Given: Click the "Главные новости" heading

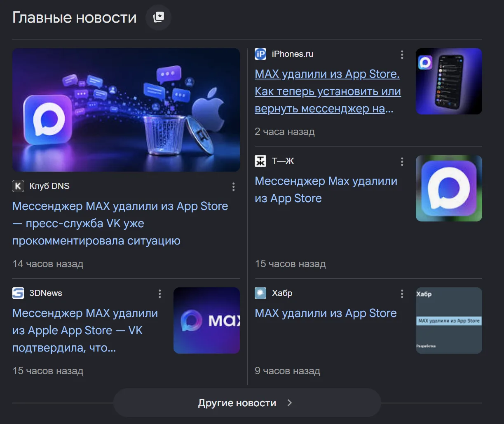Looking at the screenshot, I should click(x=75, y=18).
